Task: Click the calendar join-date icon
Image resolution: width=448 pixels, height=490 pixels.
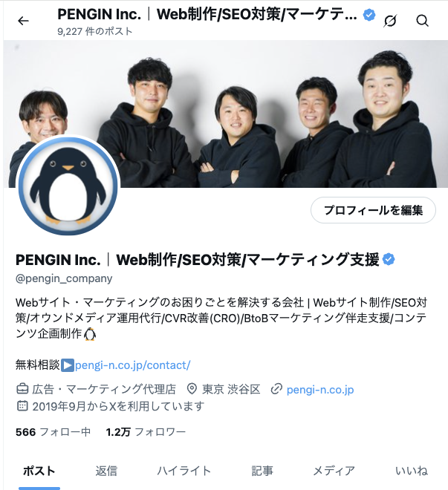Action: click(22, 406)
